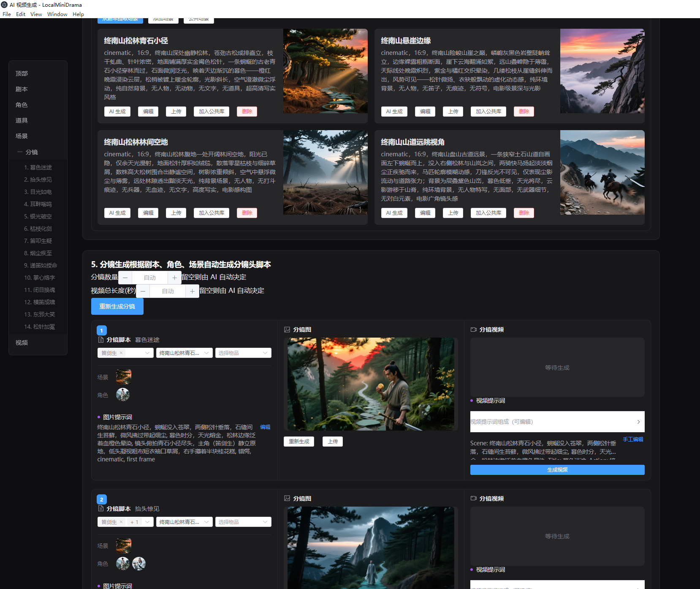Click shot 1 分镜视频 camera icon
The image size is (700, 589).
474,330
